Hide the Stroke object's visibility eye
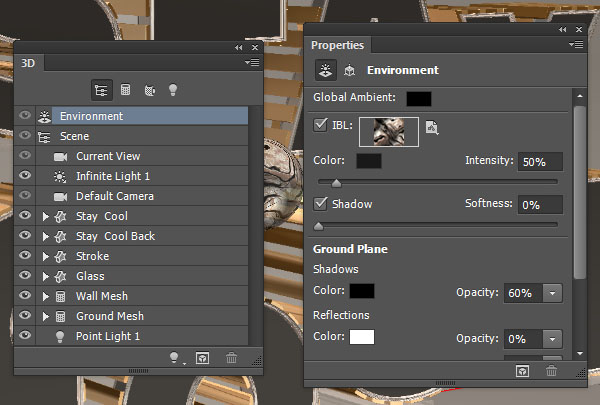This screenshot has height=405, width=600. (25, 255)
